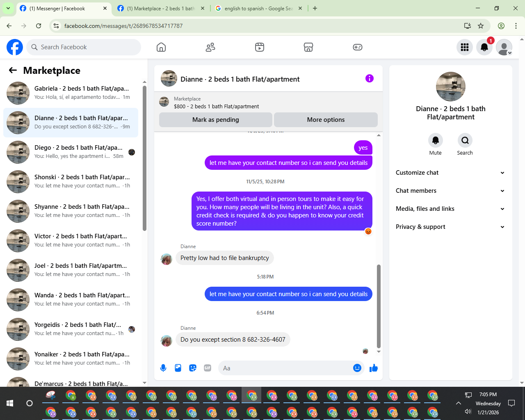Image resolution: width=525 pixels, height=420 pixels.
Task: Click the listing photo in details panel
Action: [451, 87]
